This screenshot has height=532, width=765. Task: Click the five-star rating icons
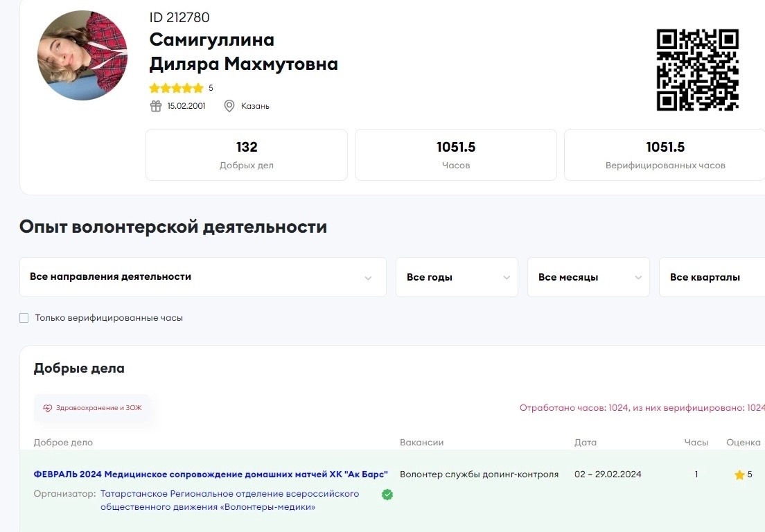176,88
